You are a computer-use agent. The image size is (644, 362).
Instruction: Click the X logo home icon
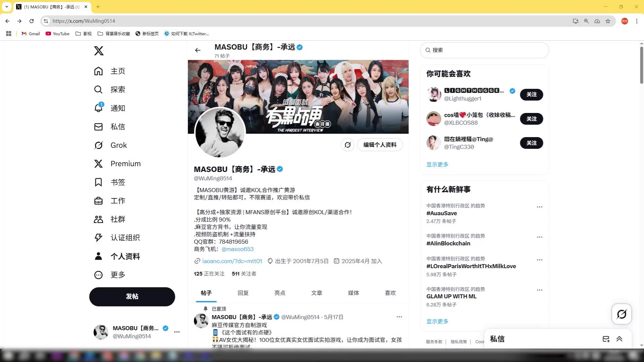coord(99,51)
